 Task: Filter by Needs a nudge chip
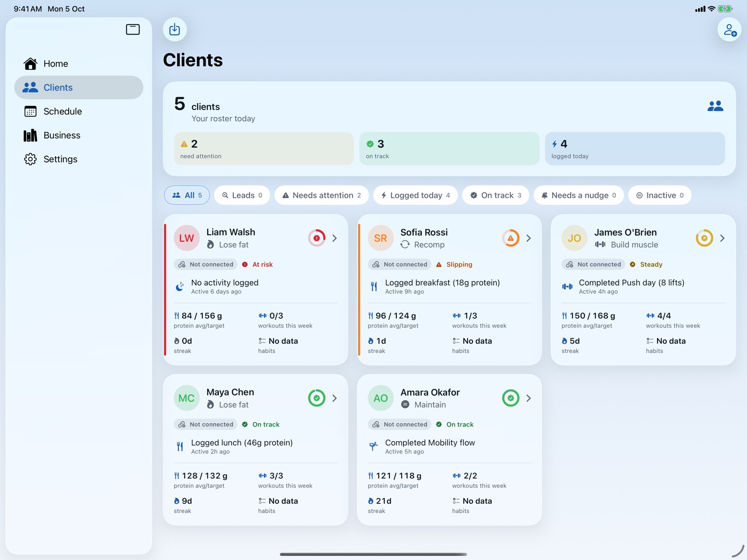tap(578, 195)
